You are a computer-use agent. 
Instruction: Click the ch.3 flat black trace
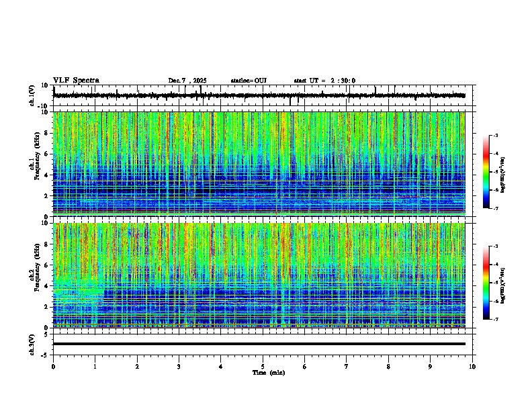click(259, 344)
